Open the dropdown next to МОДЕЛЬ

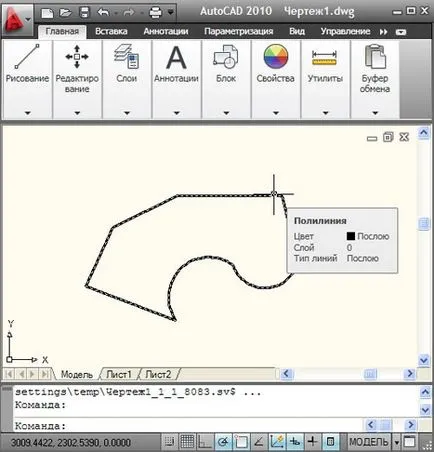pos(397,443)
